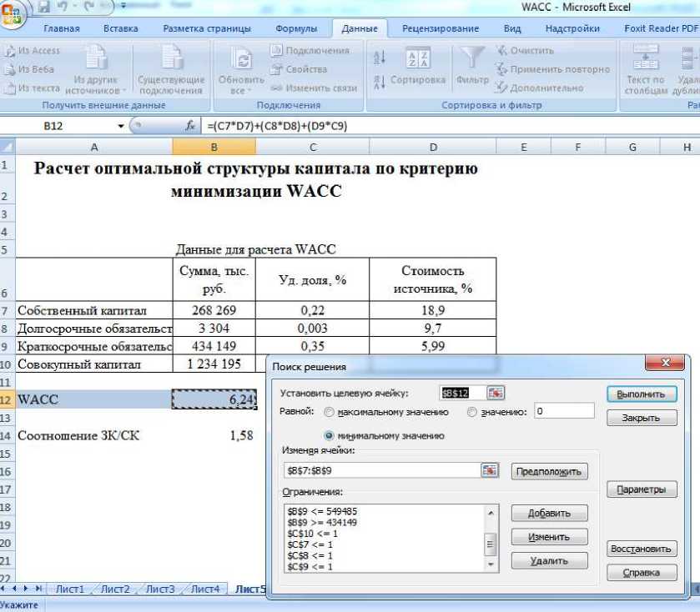Click range picker beside target cell field
Image resolution: width=700 pixels, height=612 pixels.
(497, 394)
